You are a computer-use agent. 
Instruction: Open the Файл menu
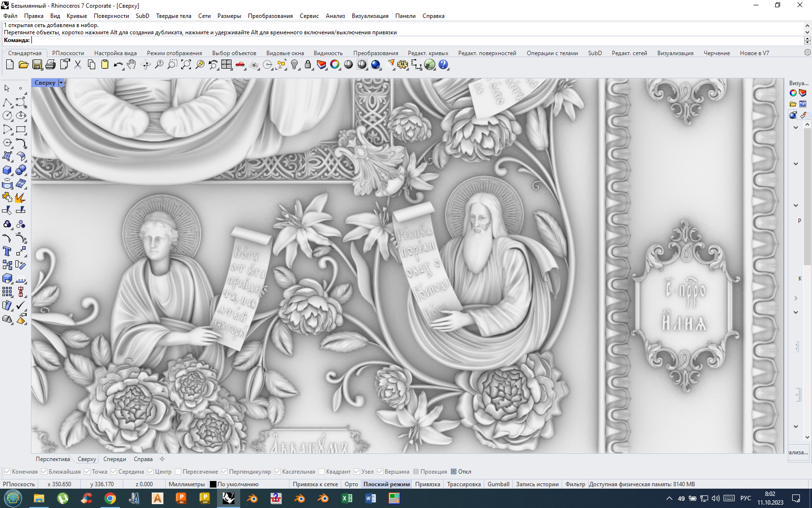10,16
